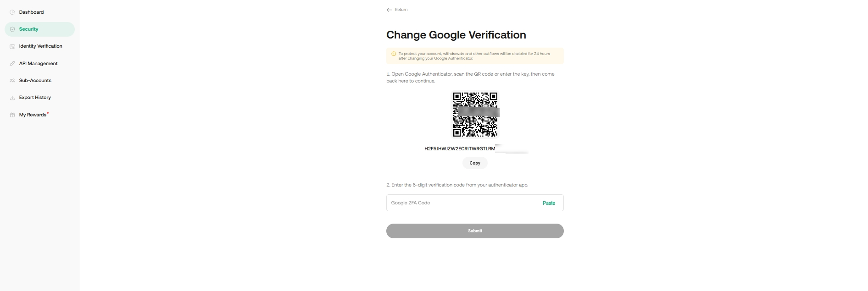This screenshot has height=291, width=868.
Task: Click the Export History download icon
Action: point(12,98)
